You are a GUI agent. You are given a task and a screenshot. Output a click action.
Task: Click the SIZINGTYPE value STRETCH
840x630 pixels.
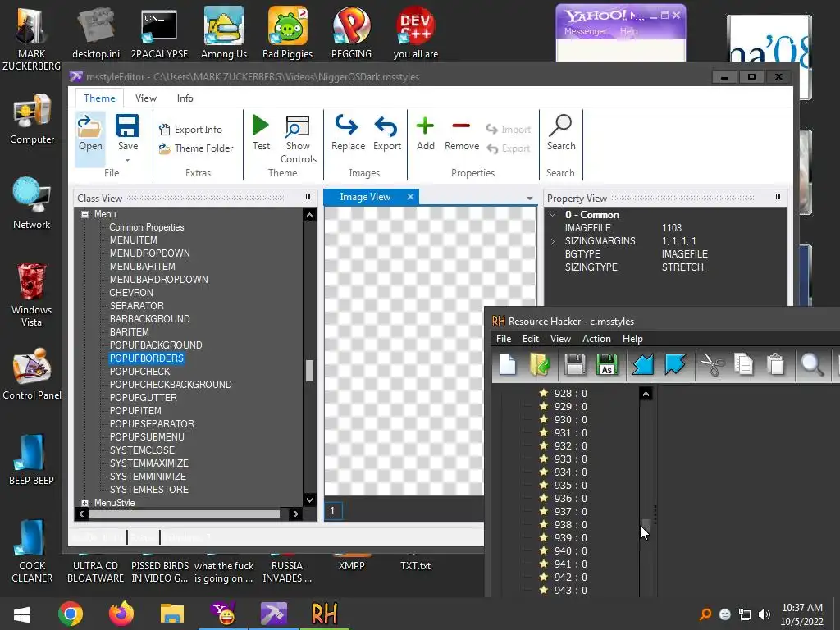(x=682, y=267)
